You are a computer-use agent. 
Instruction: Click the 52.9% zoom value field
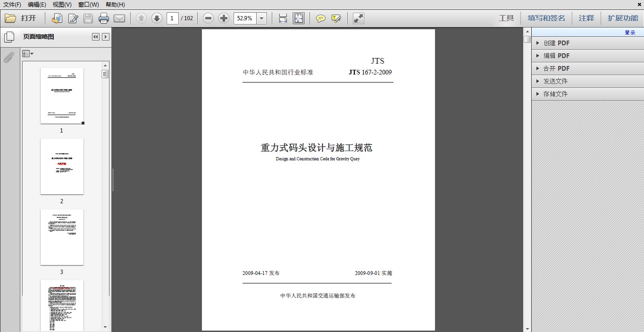coord(245,18)
